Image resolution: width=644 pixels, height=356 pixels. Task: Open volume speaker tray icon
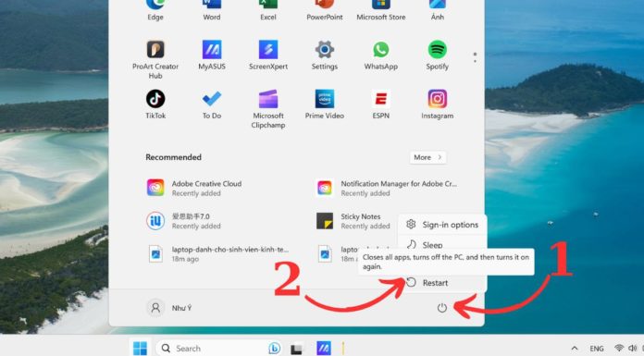click(633, 349)
